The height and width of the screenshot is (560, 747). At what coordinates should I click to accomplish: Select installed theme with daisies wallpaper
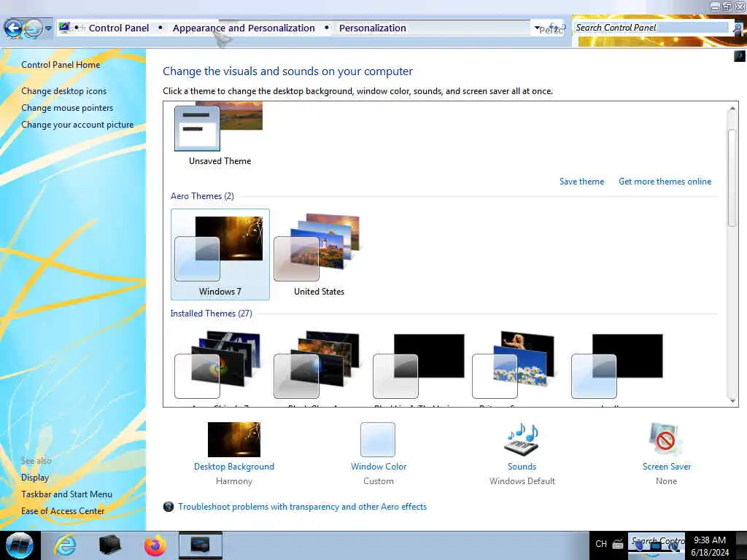[514, 365]
